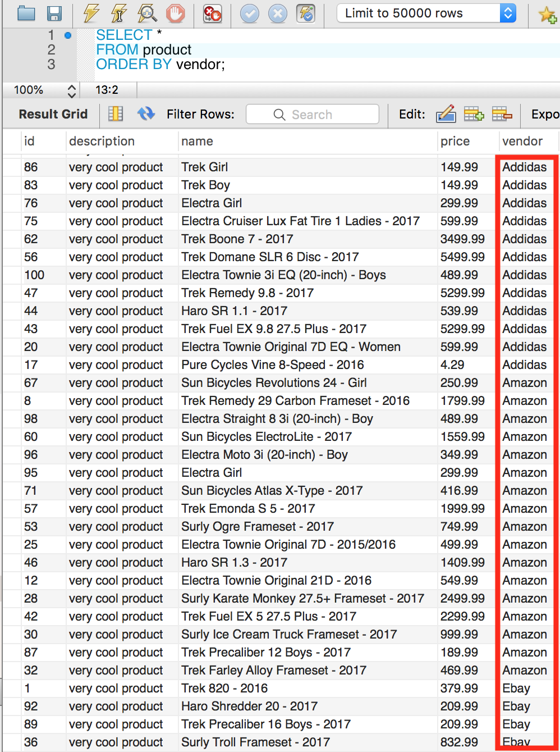This screenshot has width=560, height=752.
Task: Select Haro Shredder 20 - 2017 cell
Action: [307, 706]
